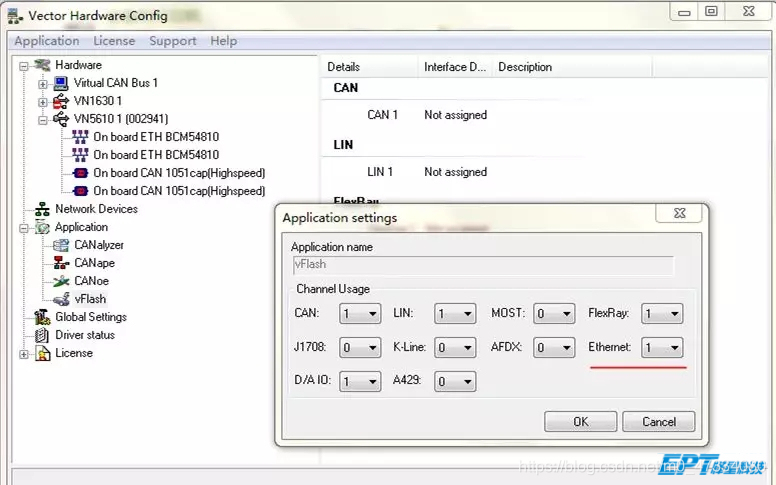Select the vFlash tree item label
This screenshot has height=485, width=776.
coord(90,299)
